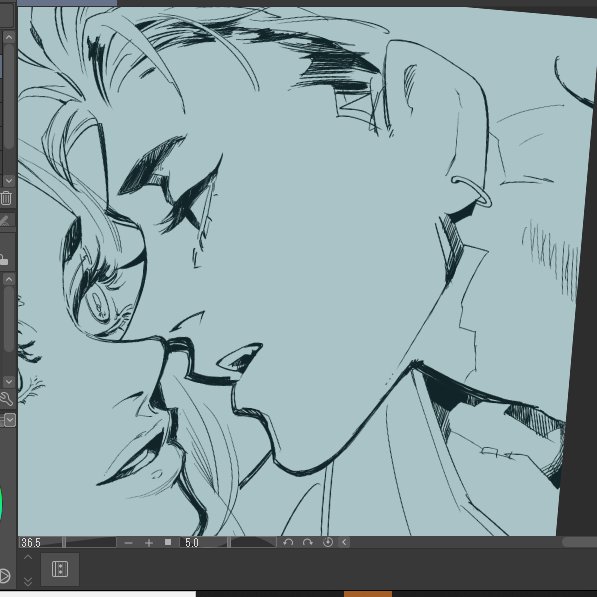The width and height of the screenshot is (597, 597).
Task: Click the zoom in plus button
Action: coord(149,543)
